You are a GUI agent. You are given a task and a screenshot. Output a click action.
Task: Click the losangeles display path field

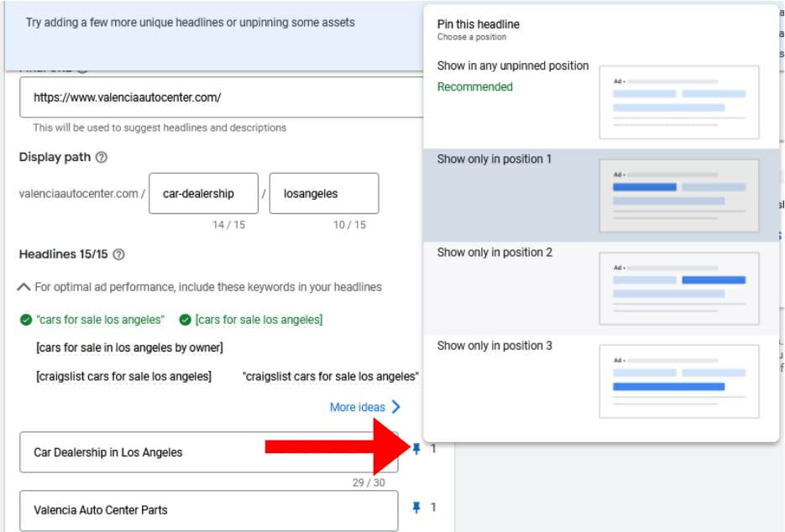click(x=323, y=194)
